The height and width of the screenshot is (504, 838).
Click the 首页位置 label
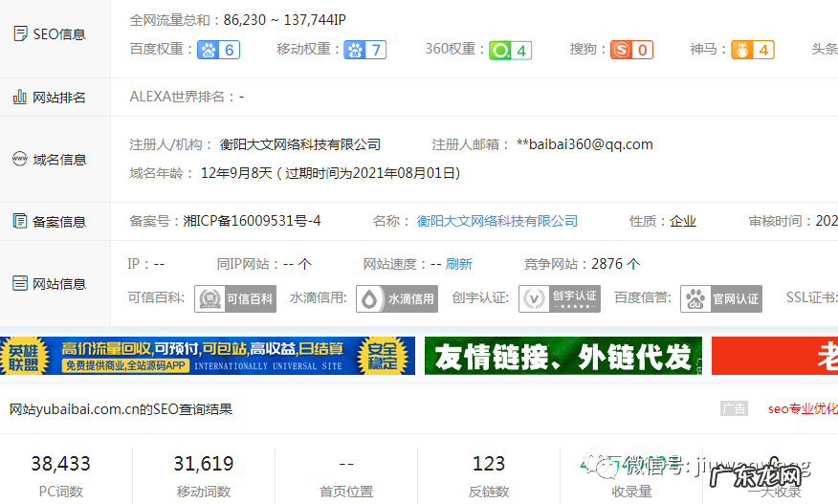(x=346, y=492)
